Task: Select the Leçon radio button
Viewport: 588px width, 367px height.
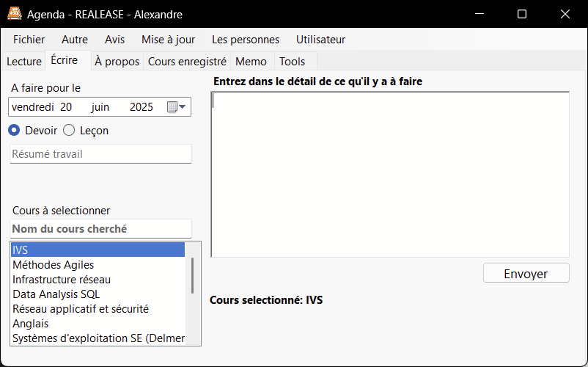Action: (x=69, y=130)
